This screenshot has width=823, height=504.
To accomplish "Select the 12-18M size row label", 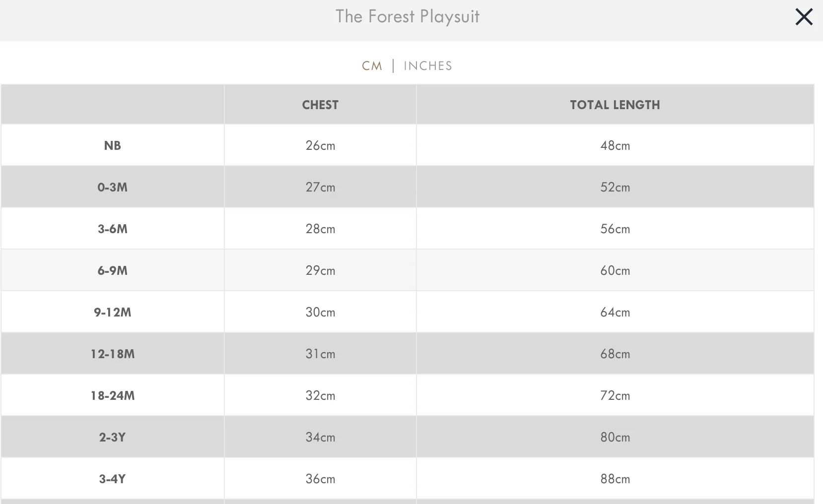I will (112, 354).
